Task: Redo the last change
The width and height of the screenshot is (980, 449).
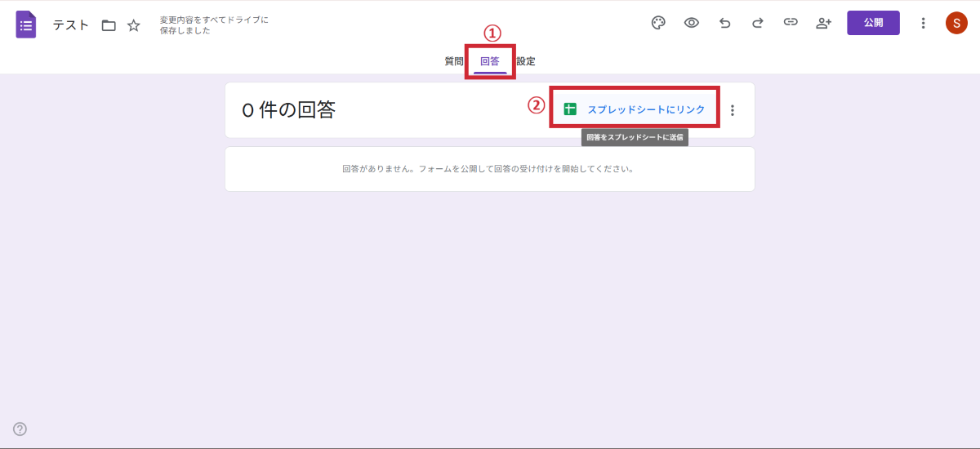Action: pos(758,23)
